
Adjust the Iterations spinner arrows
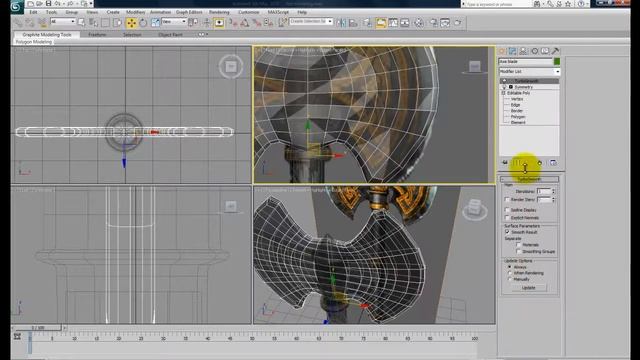[553, 191]
